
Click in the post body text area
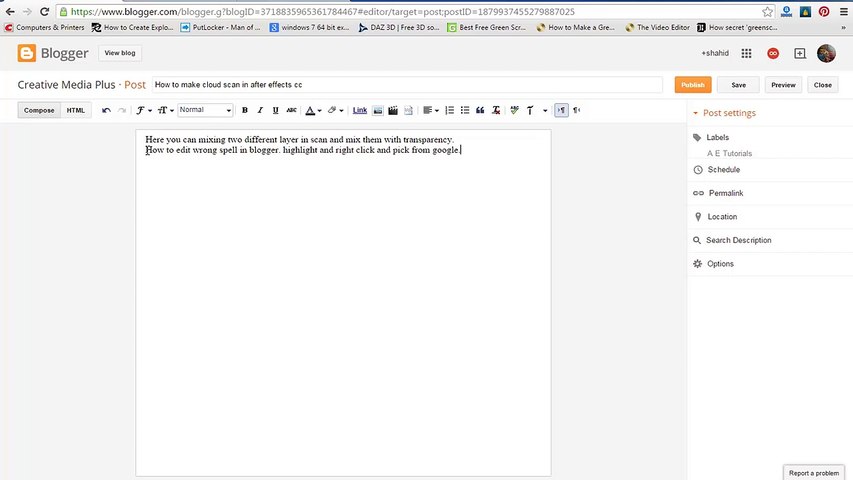[343, 305]
